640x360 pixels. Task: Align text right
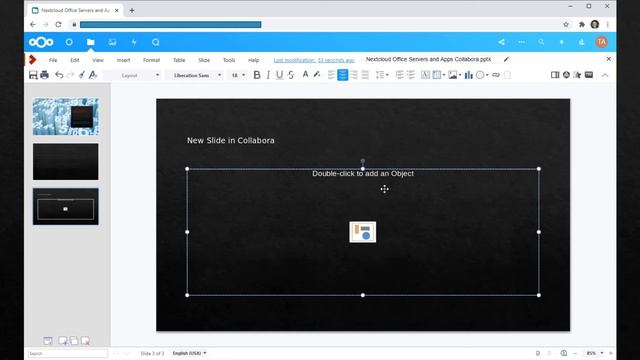(x=354, y=75)
